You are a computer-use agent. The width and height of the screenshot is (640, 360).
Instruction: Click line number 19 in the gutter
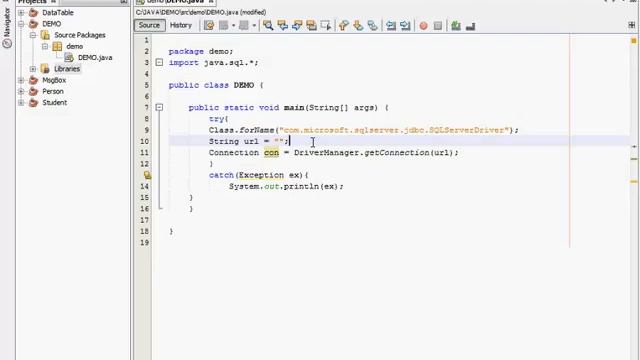pyautogui.click(x=144, y=243)
